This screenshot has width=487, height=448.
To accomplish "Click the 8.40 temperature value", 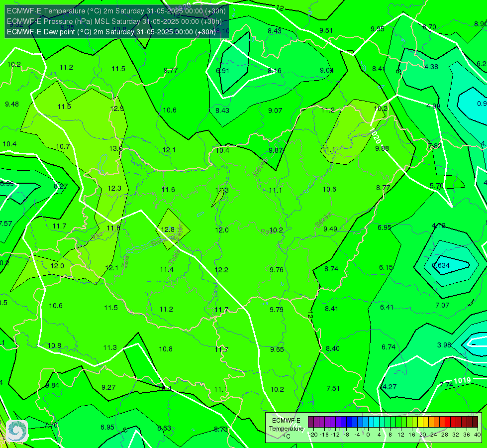I will tap(333, 348).
